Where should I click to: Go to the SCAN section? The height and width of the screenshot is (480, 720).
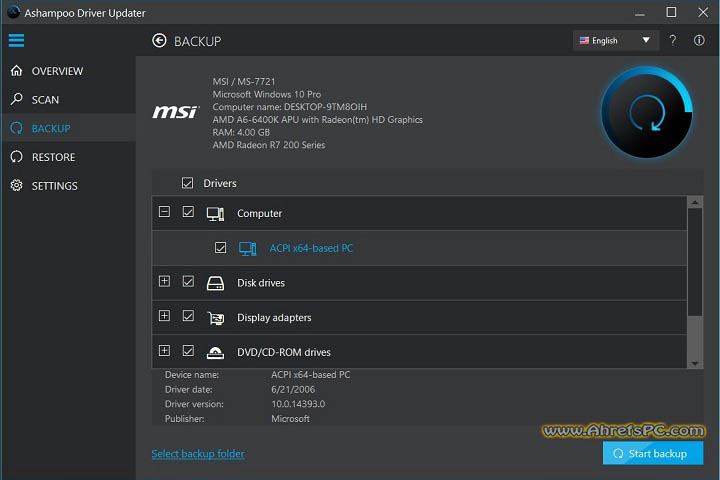[x=45, y=100]
